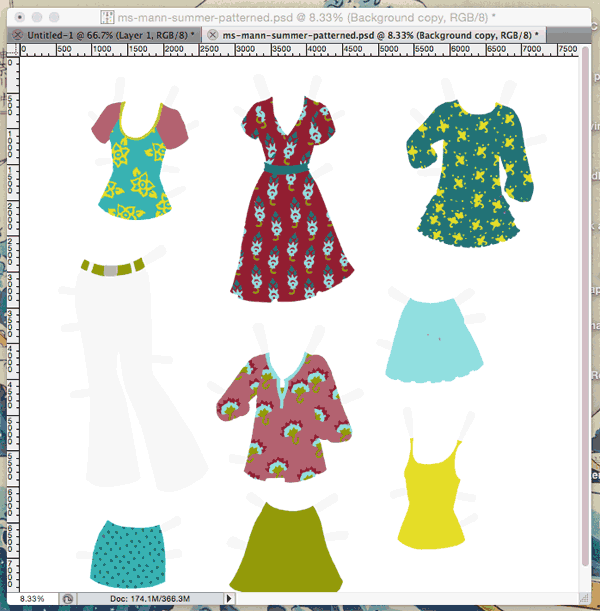Click the light blue skirt on canvas
The height and width of the screenshot is (611, 600).
pyautogui.click(x=434, y=341)
